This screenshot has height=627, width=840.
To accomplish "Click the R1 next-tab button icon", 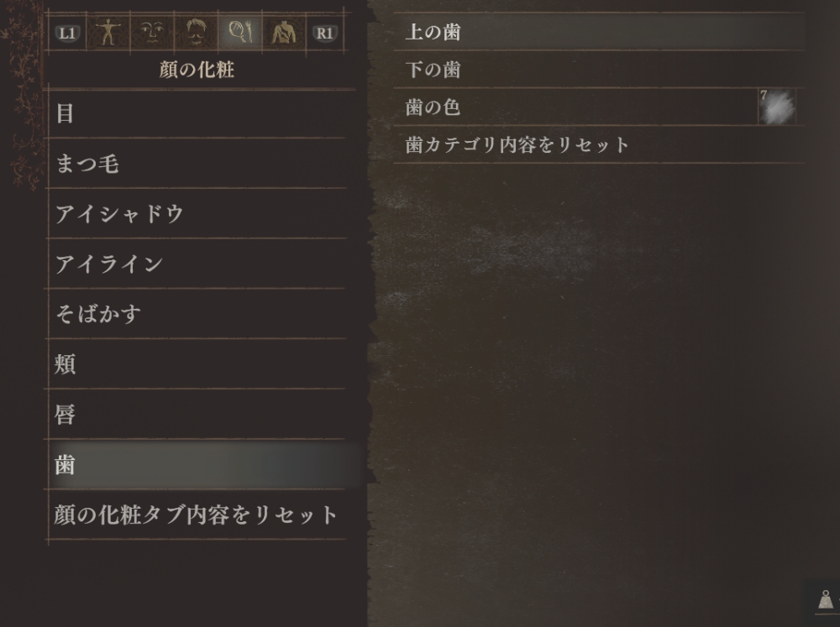I will (324, 34).
